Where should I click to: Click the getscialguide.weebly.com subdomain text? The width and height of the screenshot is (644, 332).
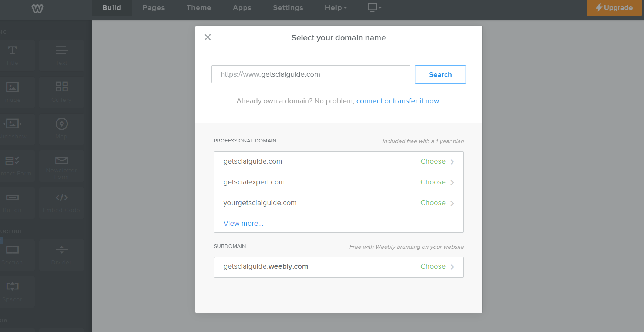click(265, 266)
